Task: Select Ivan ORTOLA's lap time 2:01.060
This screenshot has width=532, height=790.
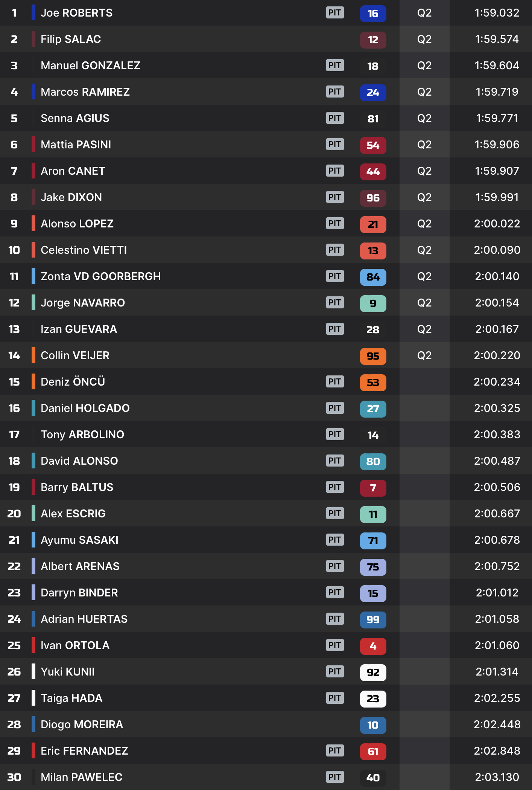Action: (497, 645)
